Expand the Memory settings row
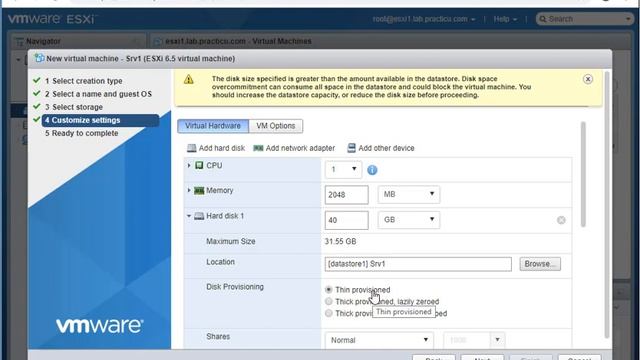 click(x=189, y=190)
